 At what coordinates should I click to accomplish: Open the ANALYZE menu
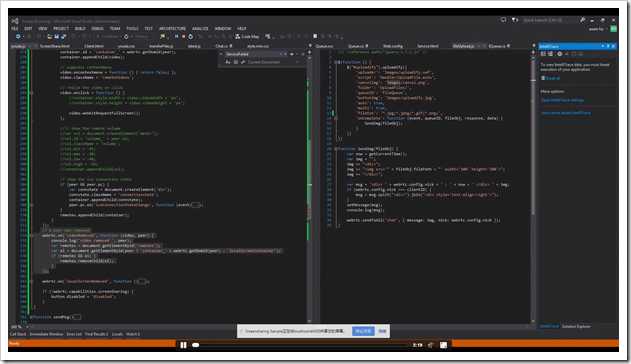(x=200, y=29)
